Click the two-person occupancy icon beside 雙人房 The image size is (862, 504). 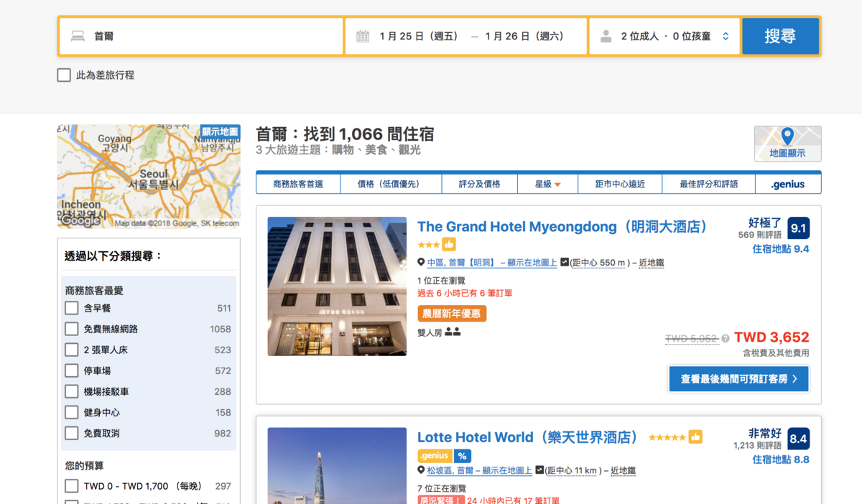tap(453, 332)
